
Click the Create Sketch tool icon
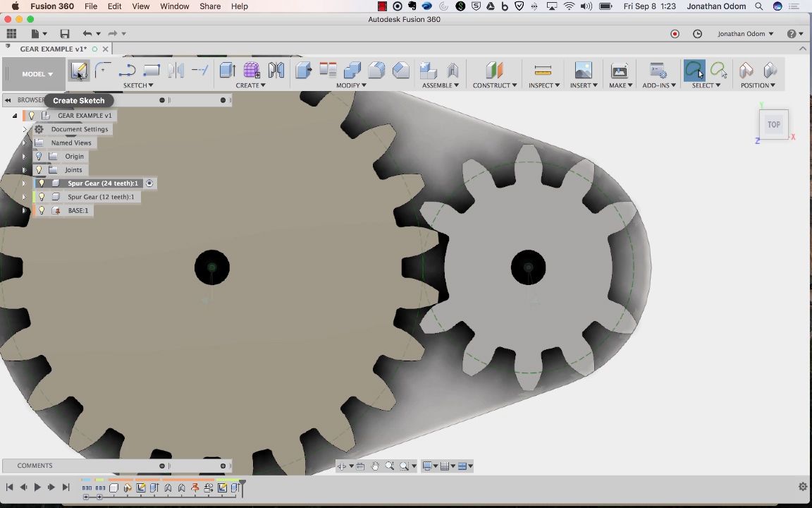pyautogui.click(x=78, y=71)
